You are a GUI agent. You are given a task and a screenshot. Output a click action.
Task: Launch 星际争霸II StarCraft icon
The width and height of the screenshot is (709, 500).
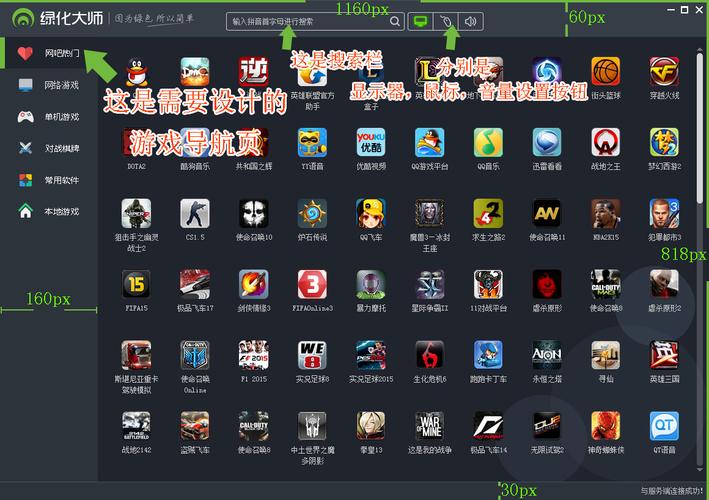430,284
